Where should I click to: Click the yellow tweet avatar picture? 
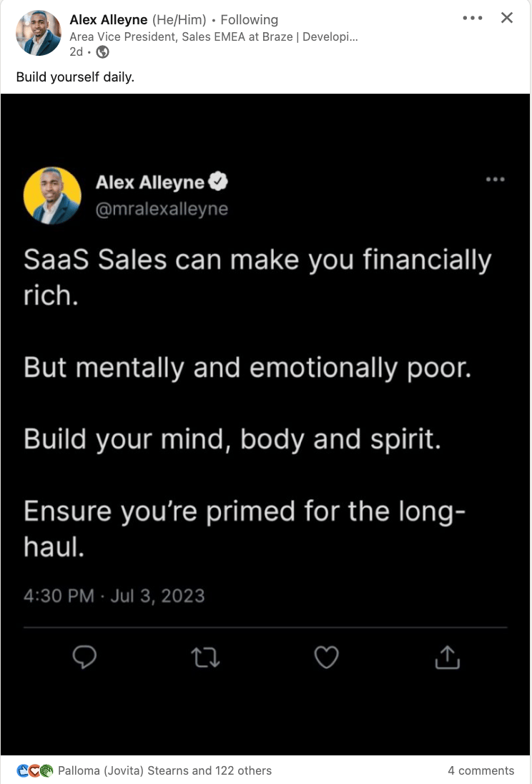tap(52, 195)
